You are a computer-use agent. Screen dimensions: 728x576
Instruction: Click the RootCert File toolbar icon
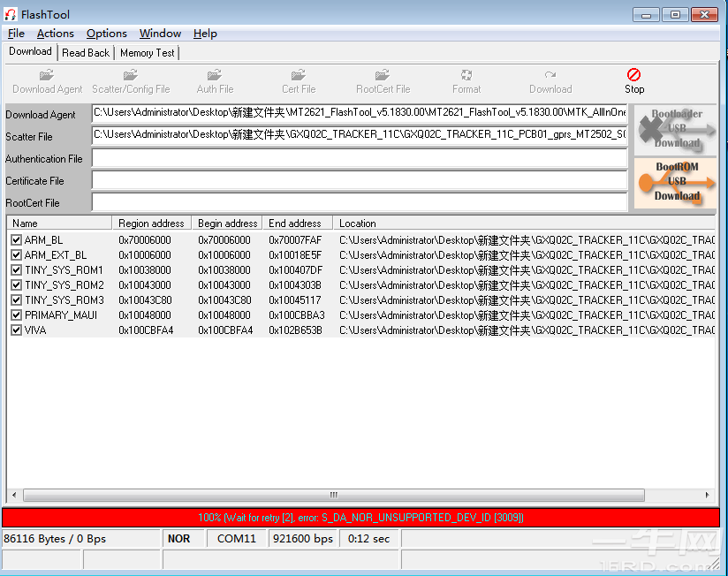click(383, 76)
